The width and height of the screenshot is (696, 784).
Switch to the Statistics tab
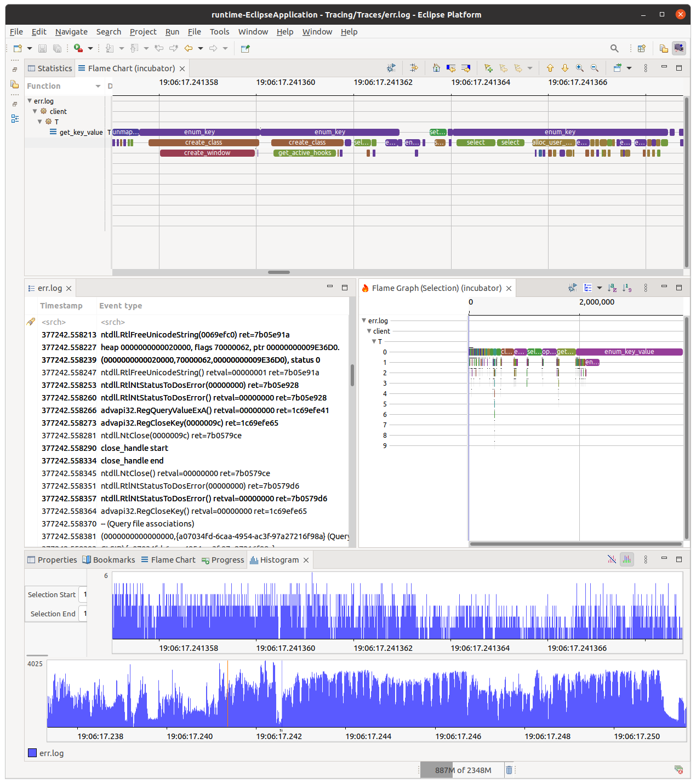(50, 68)
